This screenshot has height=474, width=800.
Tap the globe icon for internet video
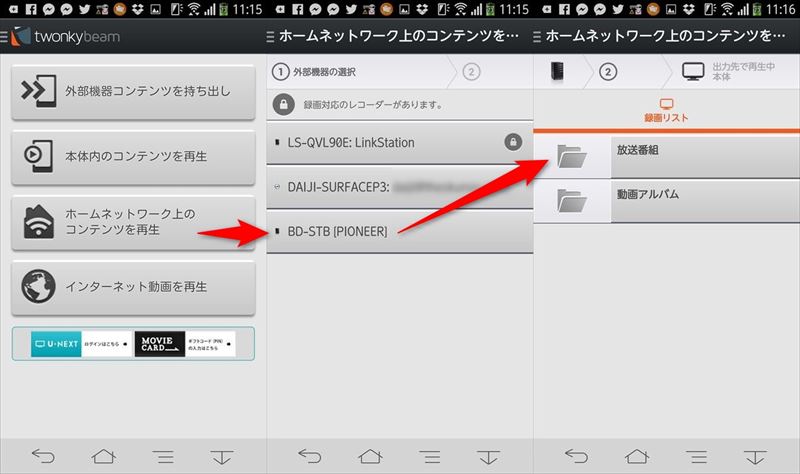pyautogui.click(x=38, y=287)
